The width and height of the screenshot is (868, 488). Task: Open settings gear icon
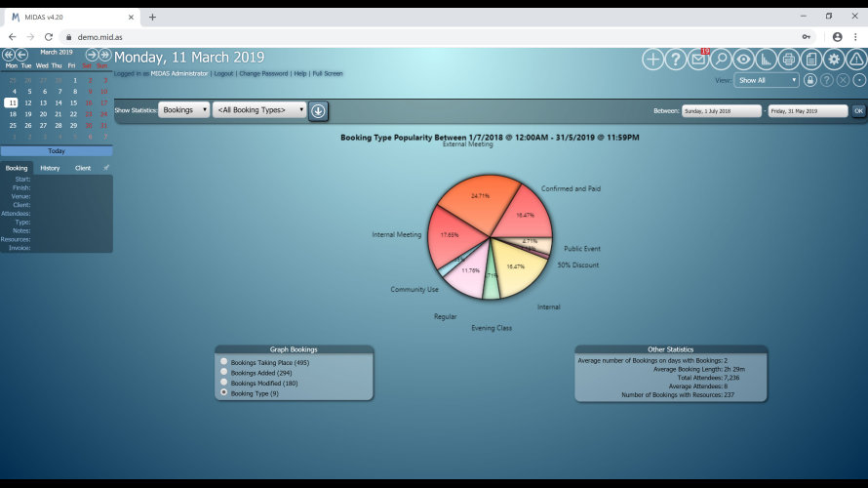834,60
